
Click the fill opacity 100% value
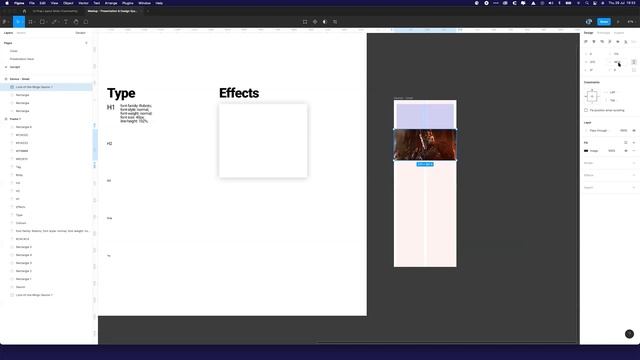[x=611, y=151]
